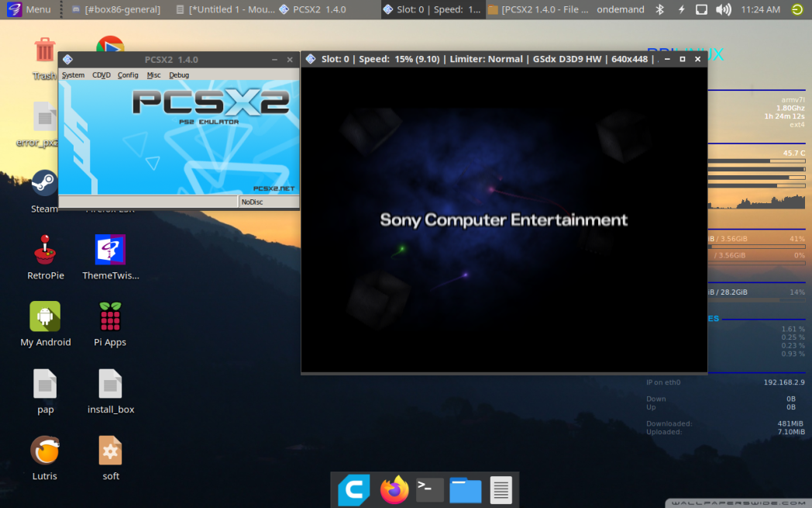The width and height of the screenshot is (812, 508).
Task: Click the volume speaker icon in the panel
Action: pyautogui.click(x=723, y=9)
